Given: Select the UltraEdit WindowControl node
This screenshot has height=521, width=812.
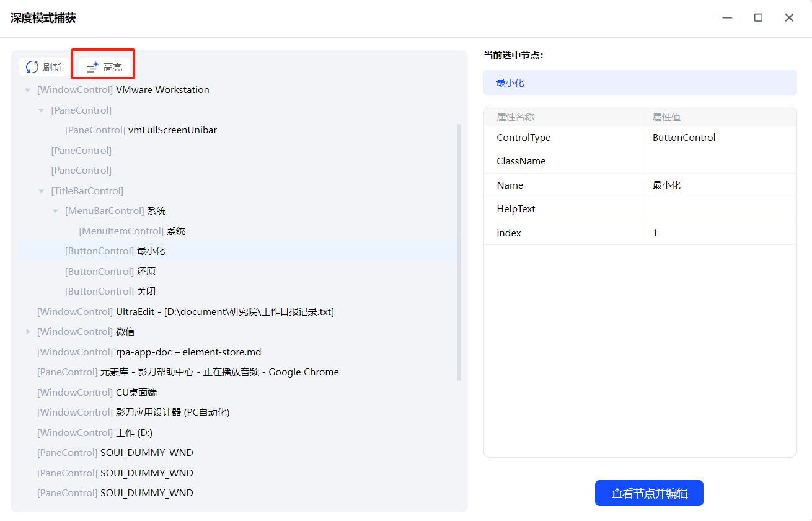Looking at the screenshot, I should (185, 312).
